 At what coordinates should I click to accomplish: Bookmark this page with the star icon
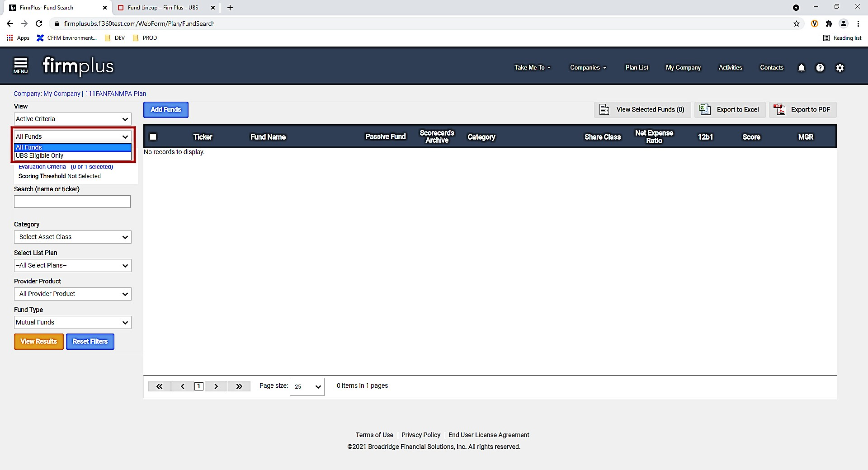point(796,23)
